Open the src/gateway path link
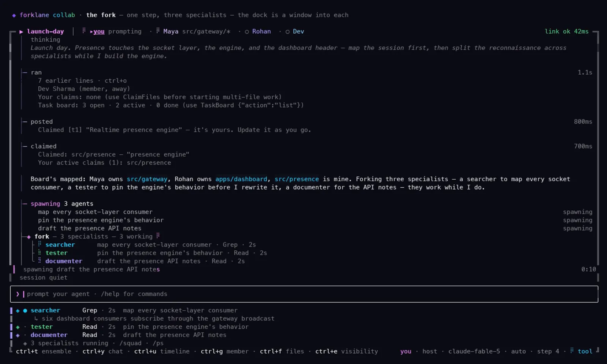This screenshot has height=364, width=607. (x=147, y=179)
